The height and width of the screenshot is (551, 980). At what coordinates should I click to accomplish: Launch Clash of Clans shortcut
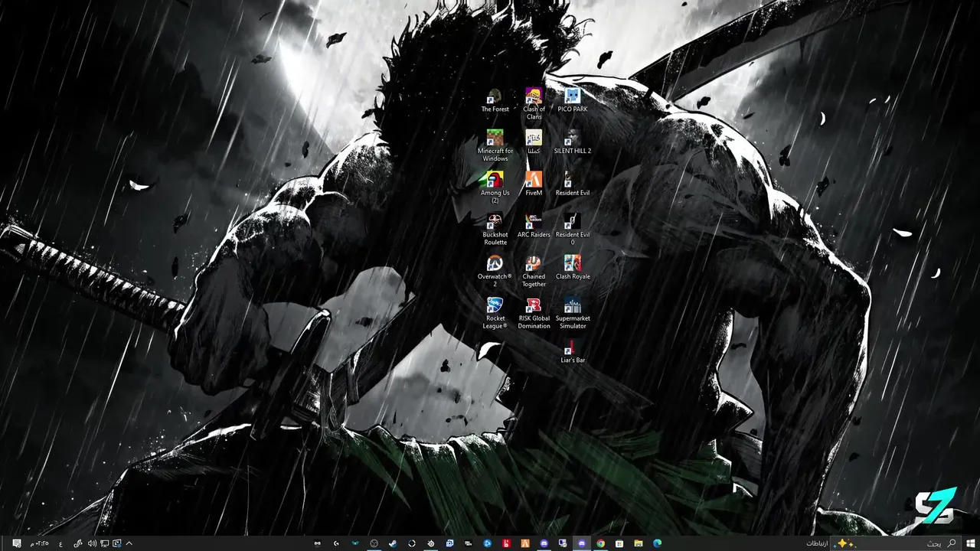click(x=534, y=104)
